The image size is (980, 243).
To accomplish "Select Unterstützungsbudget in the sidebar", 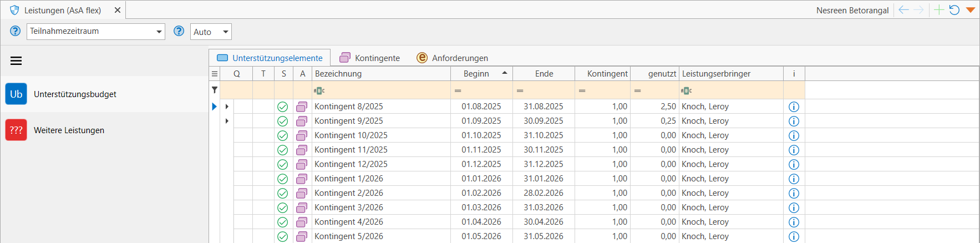I will (75, 94).
